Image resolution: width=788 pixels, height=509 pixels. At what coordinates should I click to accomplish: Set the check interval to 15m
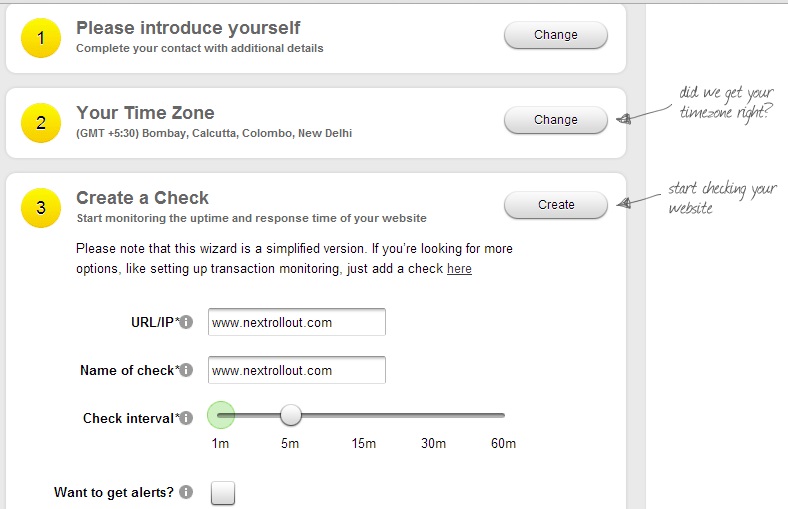[363, 415]
